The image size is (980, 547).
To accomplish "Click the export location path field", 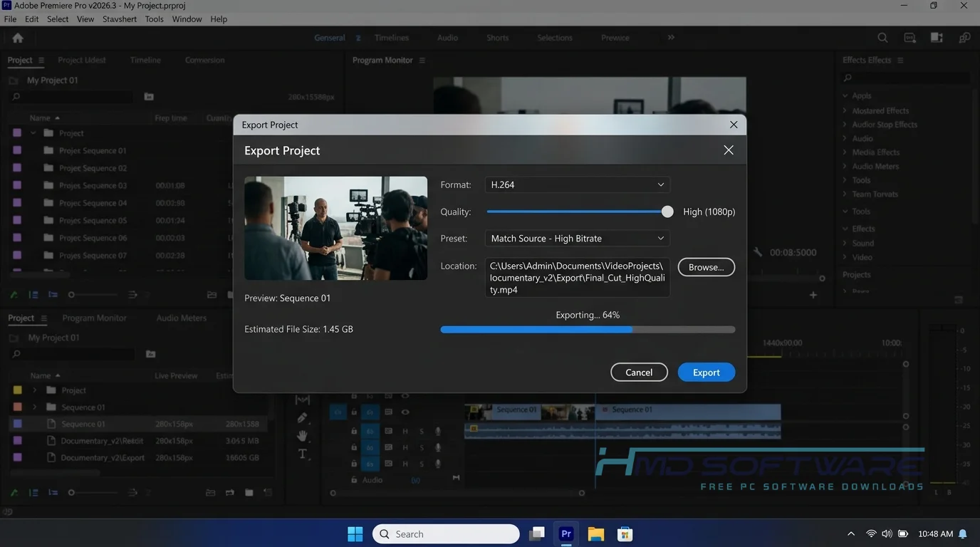I will [577, 278].
